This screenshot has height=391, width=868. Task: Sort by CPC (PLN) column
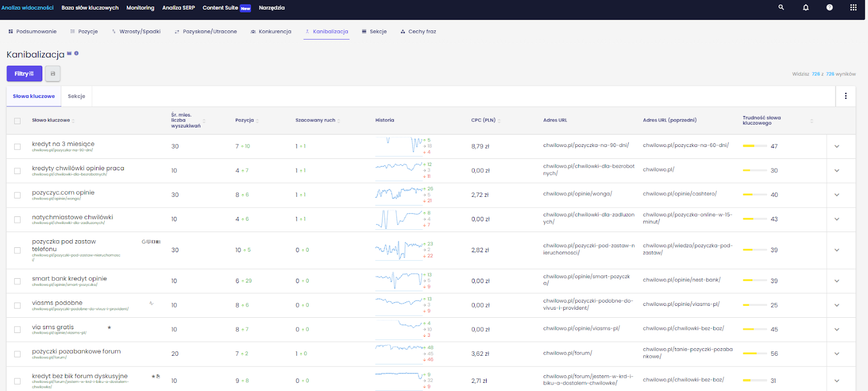pos(486,120)
